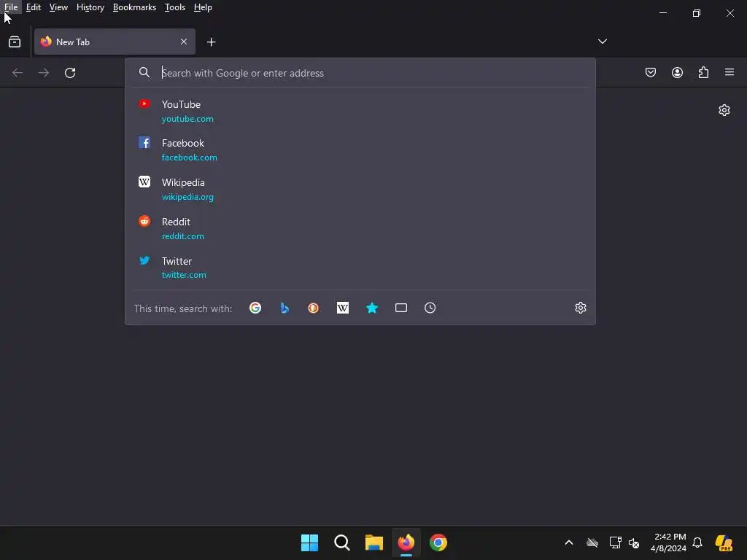Save to Pocket icon
Screen dimensions: 747x560
point(650,72)
